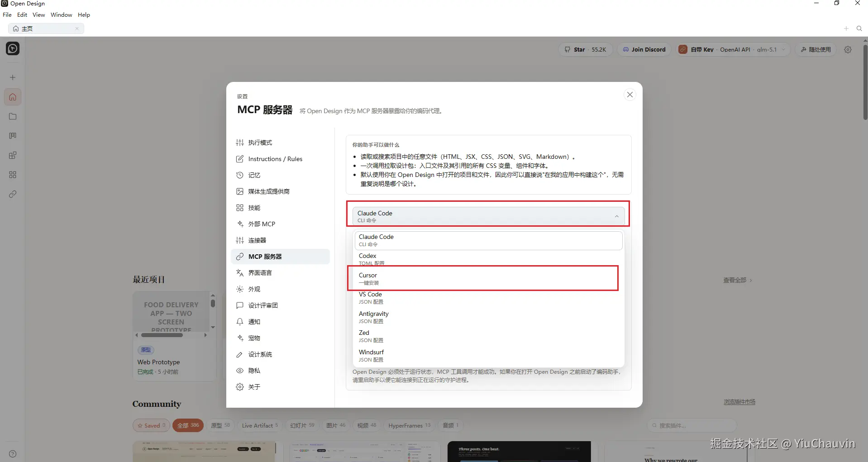The width and height of the screenshot is (868, 462).
Task: Choose Claude Code CLI 命令 option
Action: 488,240
